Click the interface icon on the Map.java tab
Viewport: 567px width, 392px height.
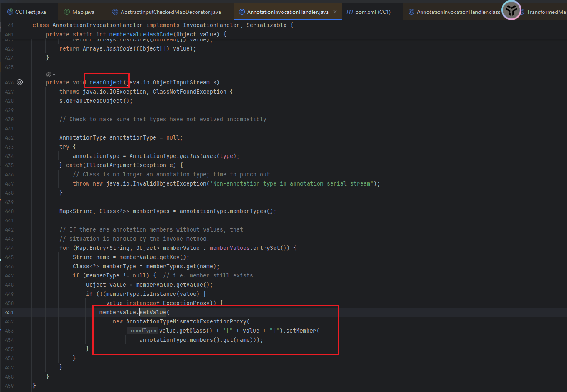(67, 12)
